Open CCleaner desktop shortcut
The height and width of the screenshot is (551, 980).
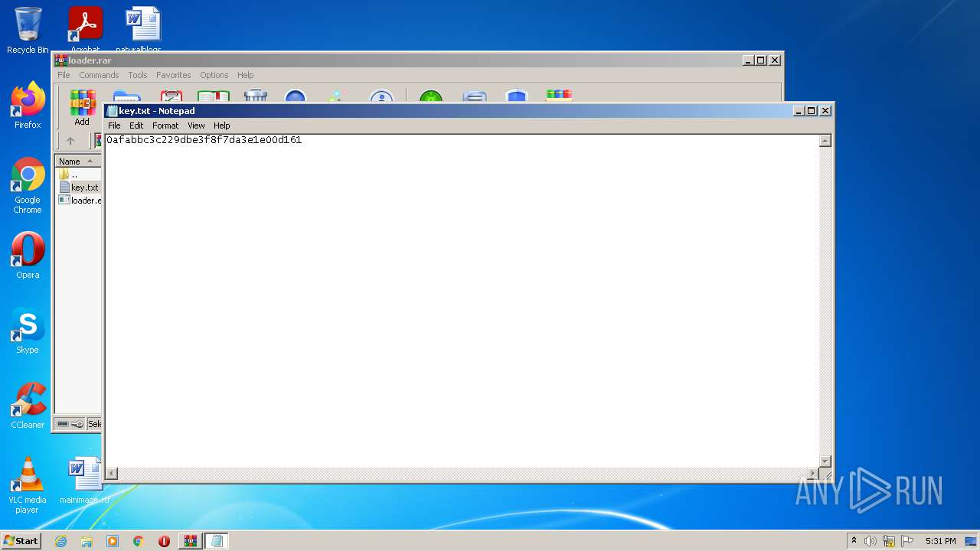(28, 406)
